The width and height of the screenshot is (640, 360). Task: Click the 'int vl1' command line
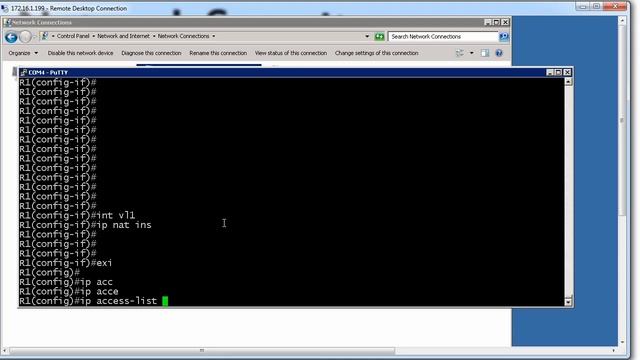77,216
